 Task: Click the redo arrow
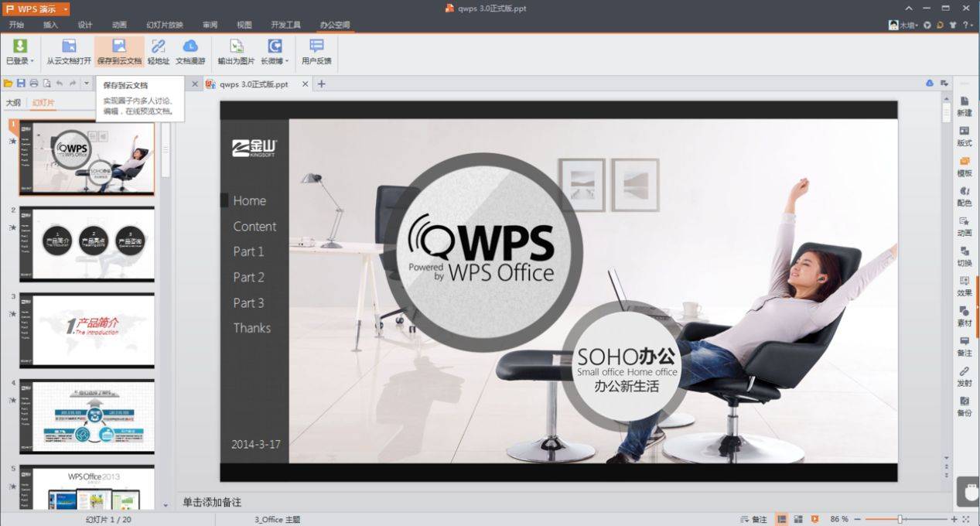73,84
